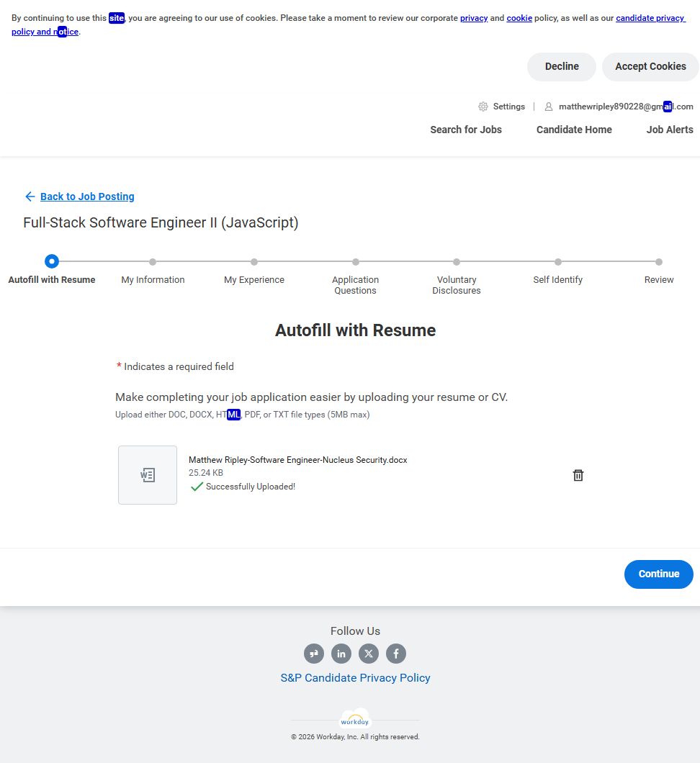The height and width of the screenshot is (763, 700).
Task: Accept Cookies in the banner
Action: pos(650,66)
